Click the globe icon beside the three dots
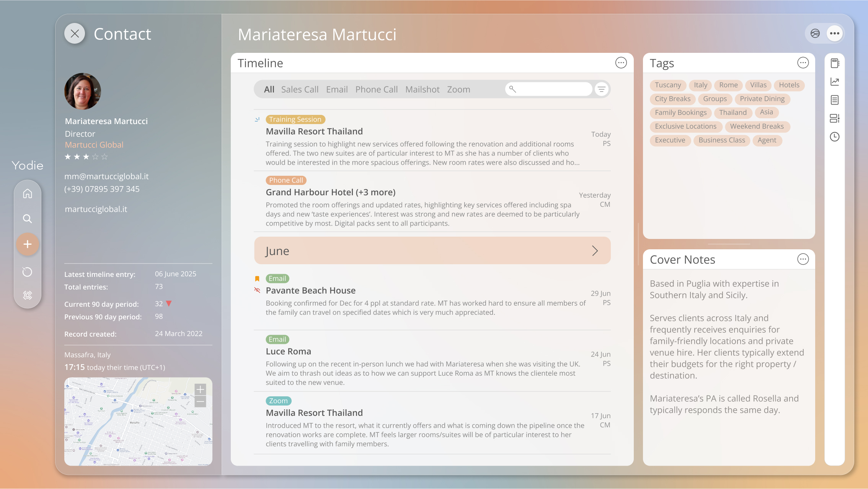 coord(815,34)
